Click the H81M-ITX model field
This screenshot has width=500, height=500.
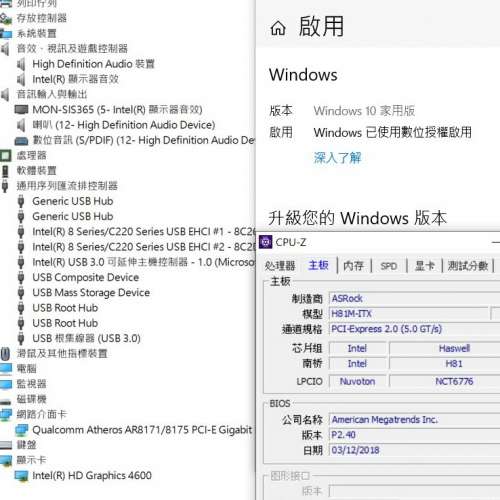pyautogui.click(x=408, y=314)
